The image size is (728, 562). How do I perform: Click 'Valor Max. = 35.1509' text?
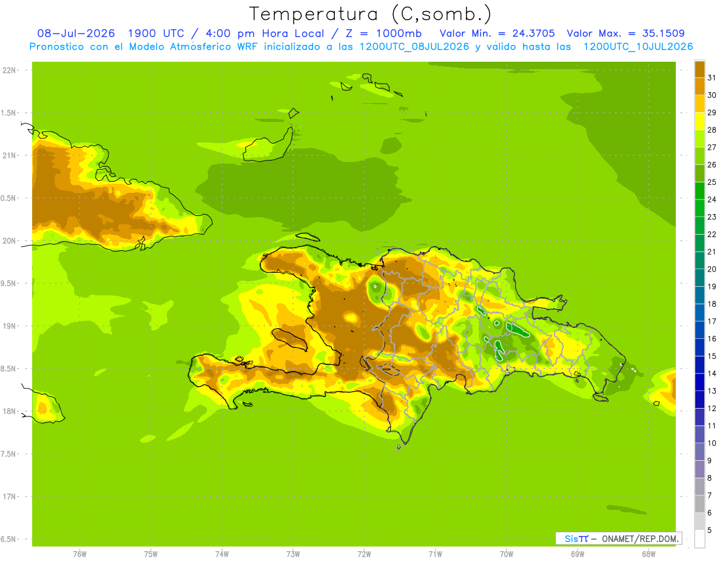click(x=626, y=33)
